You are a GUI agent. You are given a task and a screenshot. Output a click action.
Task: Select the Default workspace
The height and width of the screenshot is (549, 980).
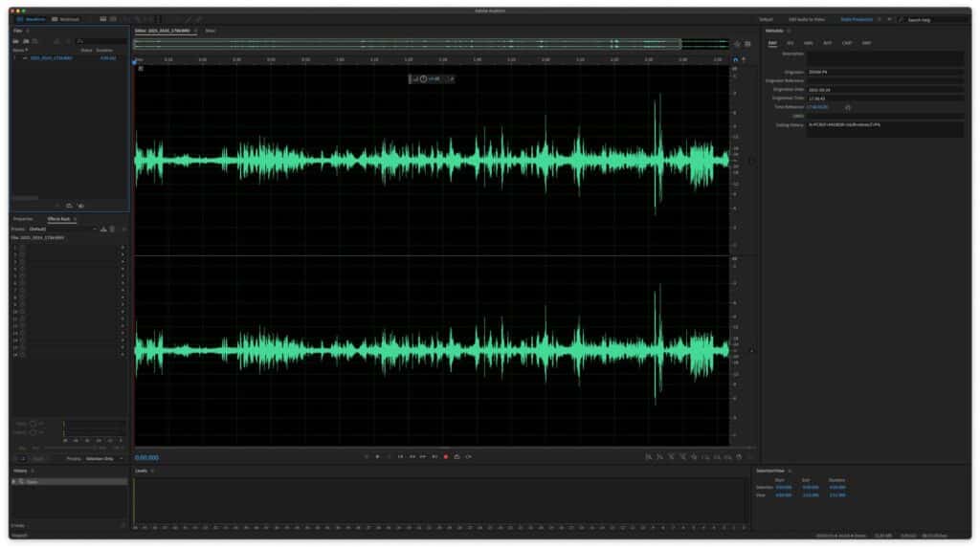[766, 19]
